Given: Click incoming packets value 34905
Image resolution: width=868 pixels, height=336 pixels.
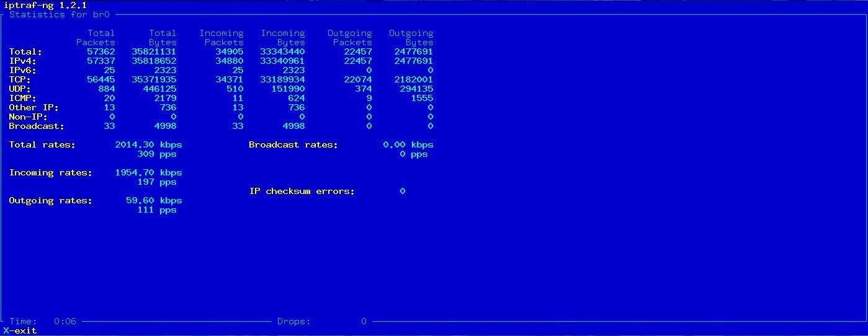Looking at the screenshot, I should [x=230, y=51].
